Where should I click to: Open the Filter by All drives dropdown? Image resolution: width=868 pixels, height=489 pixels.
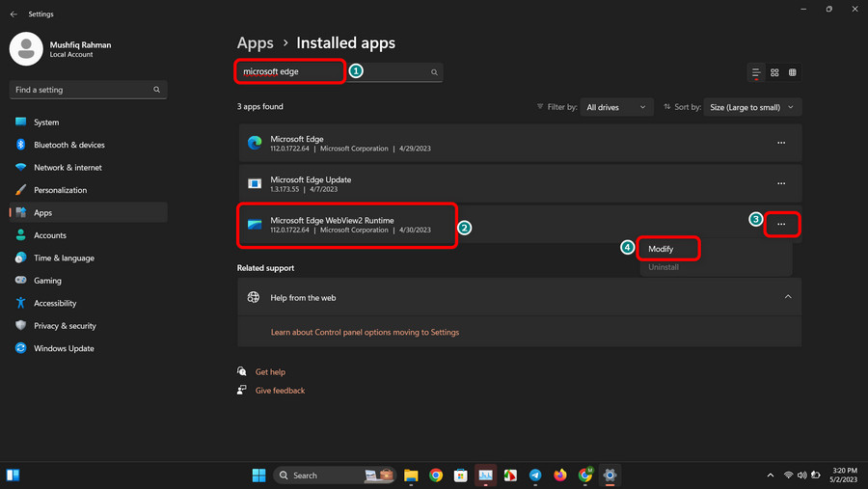click(616, 107)
